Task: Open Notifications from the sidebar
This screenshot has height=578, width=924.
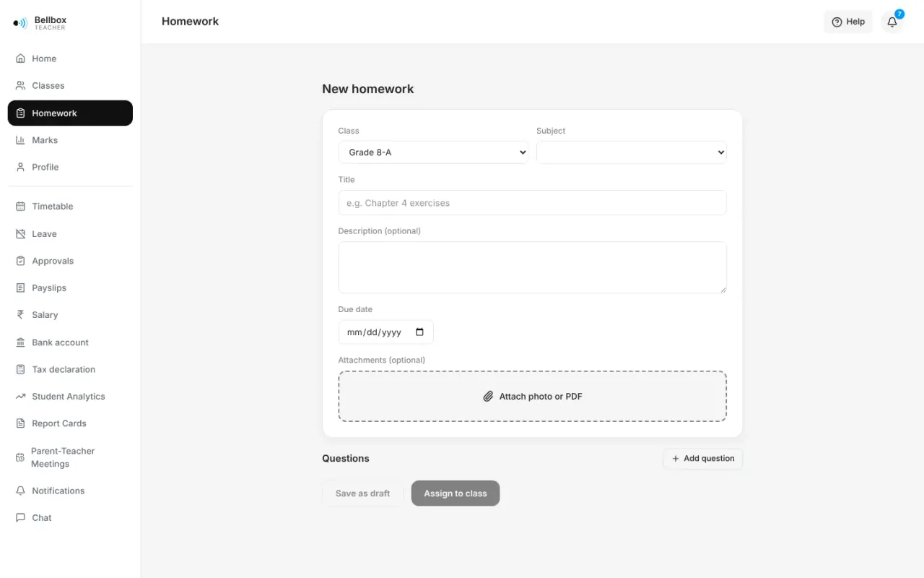Action: pos(70,491)
